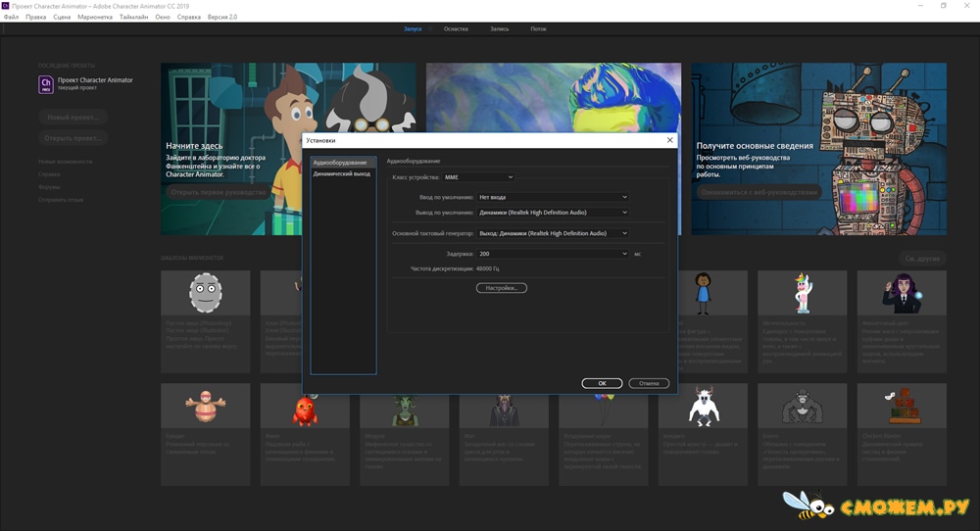This screenshot has width=980, height=531.
Task: Open the colorful painted face banner
Action: click(x=554, y=97)
